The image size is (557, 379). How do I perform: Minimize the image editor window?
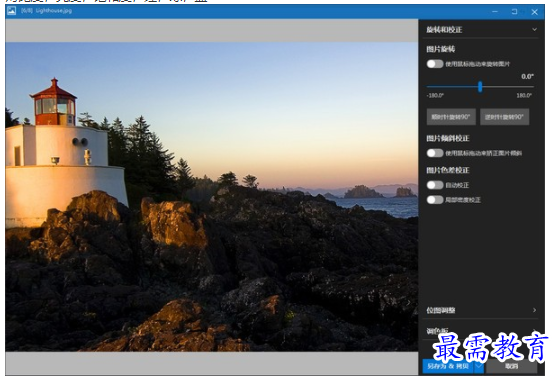495,12
